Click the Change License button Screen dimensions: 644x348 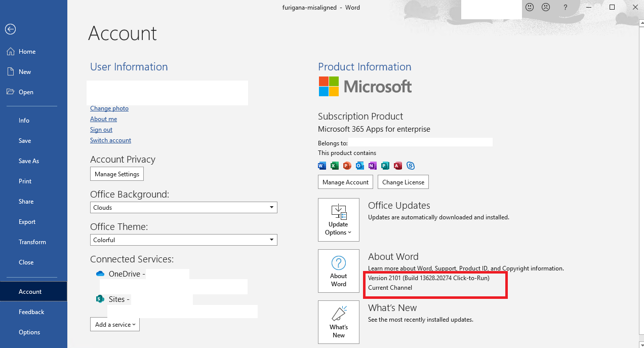click(404, 182)
